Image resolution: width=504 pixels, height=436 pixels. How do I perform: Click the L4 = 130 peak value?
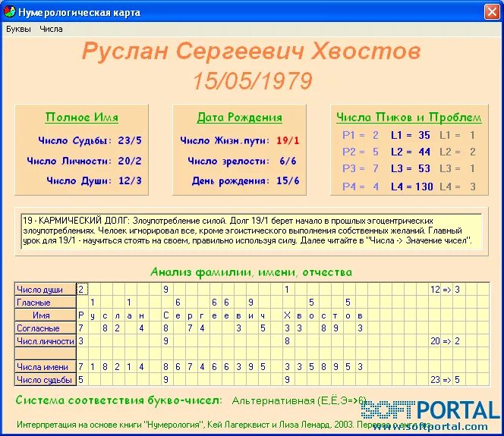pos(411,187)
